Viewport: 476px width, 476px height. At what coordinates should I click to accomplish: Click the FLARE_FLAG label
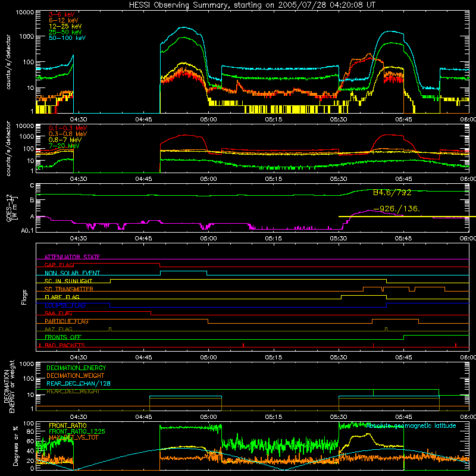tap(62, 297)
